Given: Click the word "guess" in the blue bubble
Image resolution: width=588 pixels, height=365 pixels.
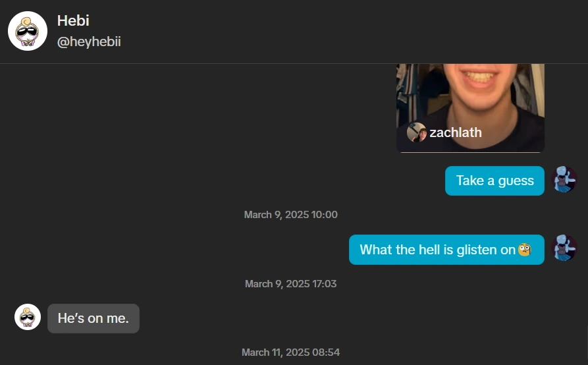Looking at the screenshot, I should pos(516,181).
